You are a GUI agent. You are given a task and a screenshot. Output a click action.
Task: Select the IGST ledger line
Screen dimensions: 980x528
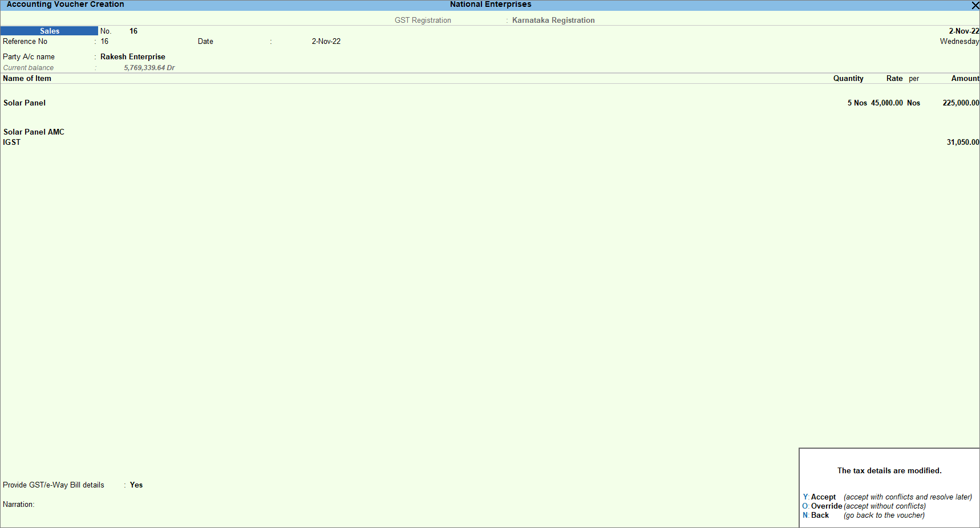click(11, 143)
